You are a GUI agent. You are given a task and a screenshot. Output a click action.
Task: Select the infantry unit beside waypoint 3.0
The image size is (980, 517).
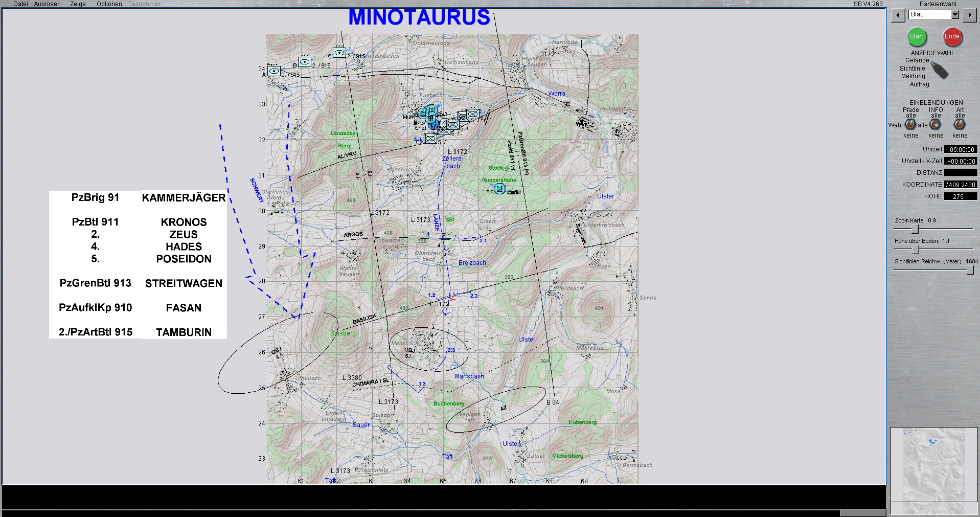pos(430,139)
